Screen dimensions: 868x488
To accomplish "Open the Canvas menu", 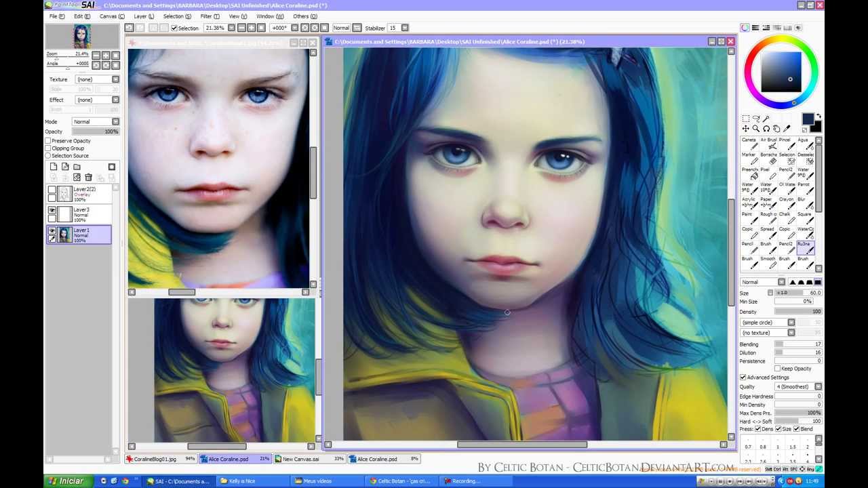I will 112,16.
